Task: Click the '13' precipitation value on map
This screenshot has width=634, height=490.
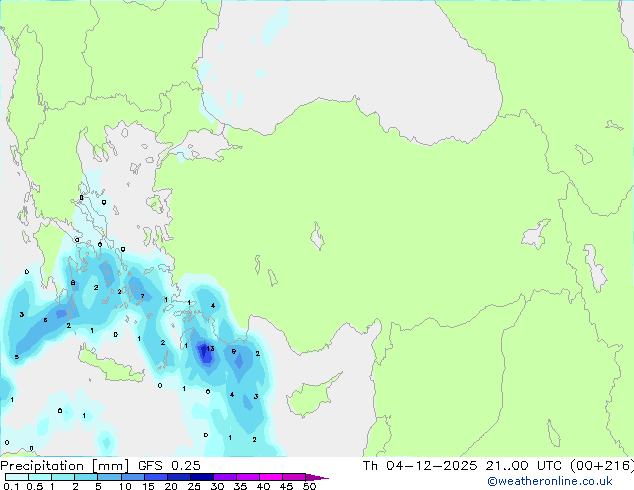Action: [x=210, y=348]
